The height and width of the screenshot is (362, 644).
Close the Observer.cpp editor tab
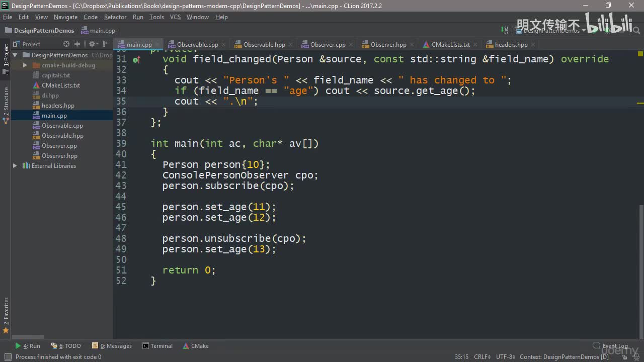(351, 45)
